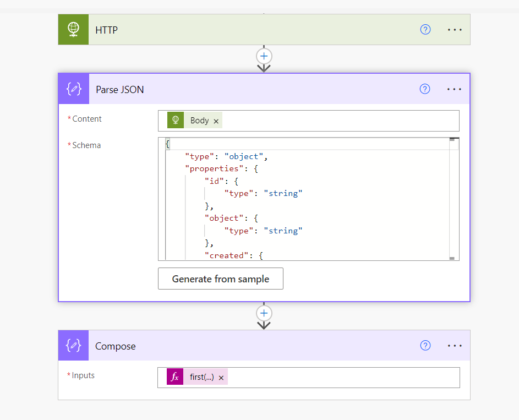
Task: Select the Body dynamic content token
Action: pos(199,121)
